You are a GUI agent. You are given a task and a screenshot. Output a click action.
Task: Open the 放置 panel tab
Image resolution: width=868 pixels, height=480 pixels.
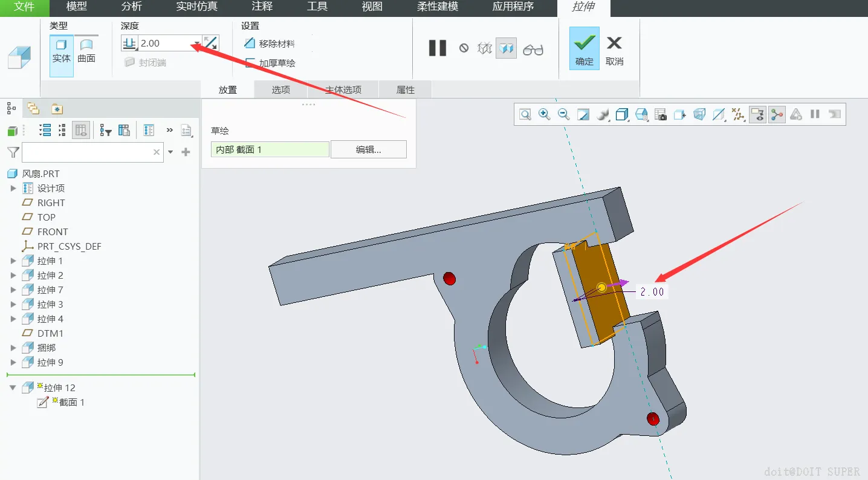228,89
